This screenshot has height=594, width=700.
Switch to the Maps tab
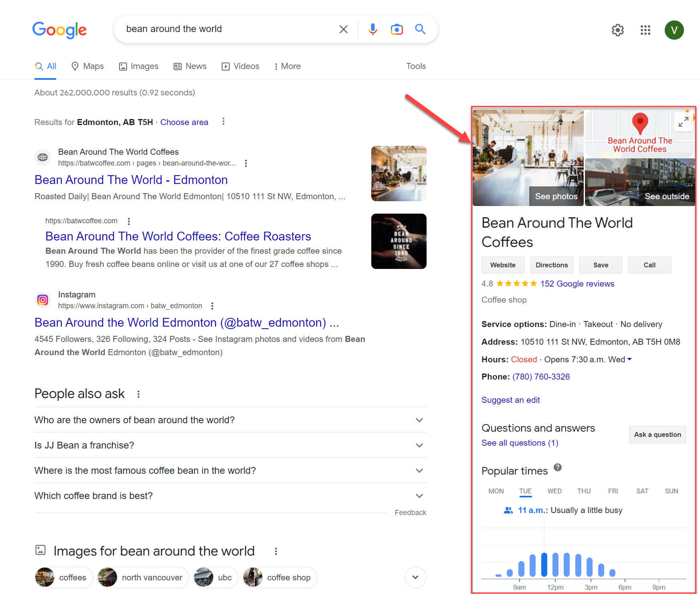(x=87, y=66)
